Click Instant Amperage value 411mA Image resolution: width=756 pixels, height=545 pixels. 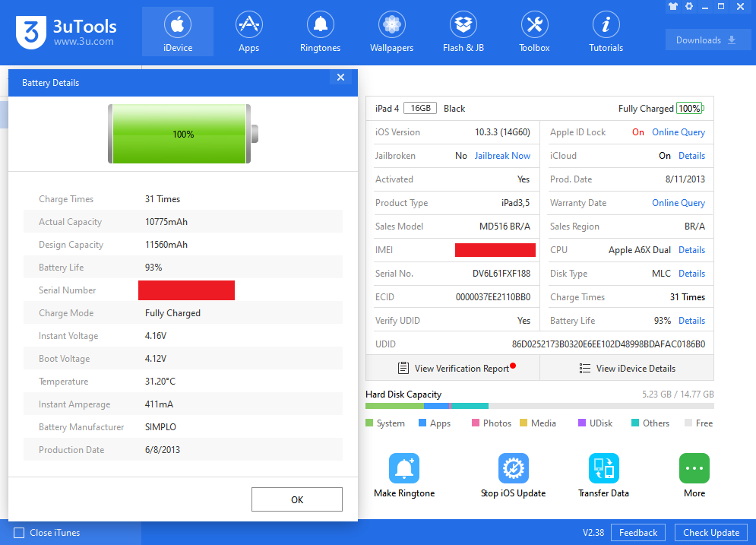[159, 404]
